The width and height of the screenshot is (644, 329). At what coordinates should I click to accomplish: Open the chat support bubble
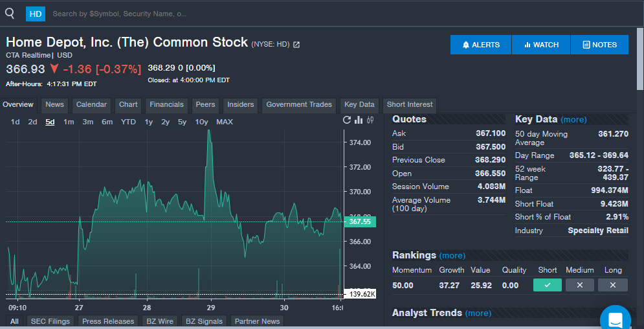click(x=616, y=319)
